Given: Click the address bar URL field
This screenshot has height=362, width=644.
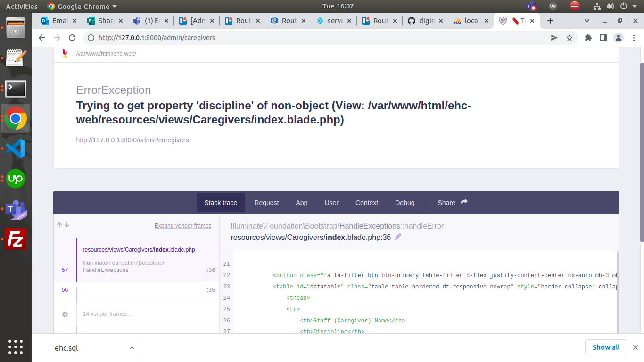Looking at the screenshot, I should (311, 38).
